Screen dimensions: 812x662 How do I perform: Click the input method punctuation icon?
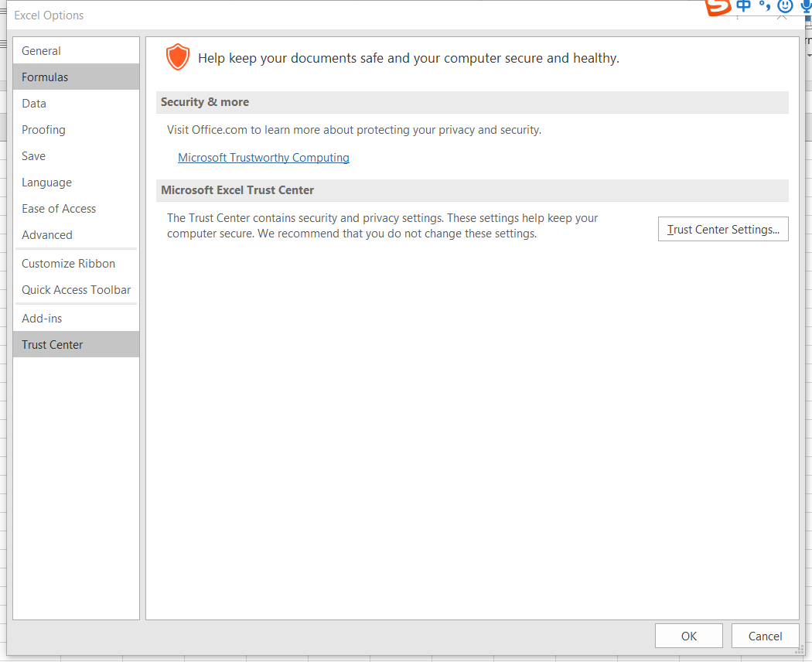764,5
